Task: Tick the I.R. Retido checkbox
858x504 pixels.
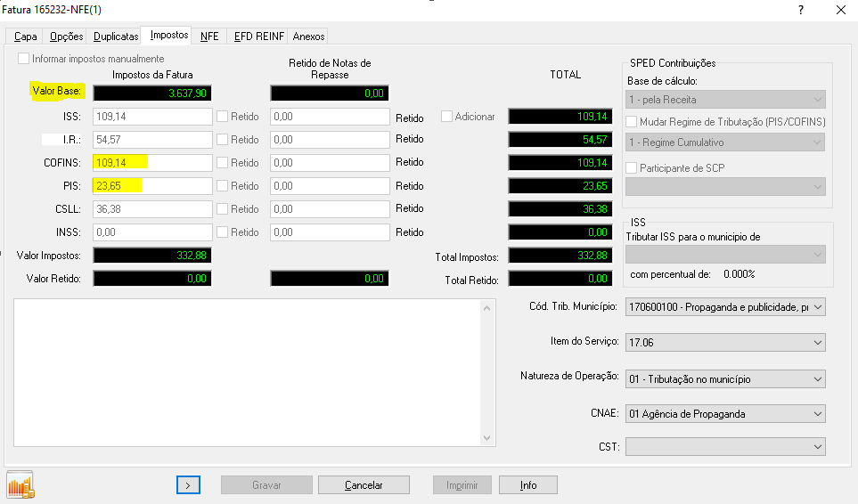Action: point(222,140)
